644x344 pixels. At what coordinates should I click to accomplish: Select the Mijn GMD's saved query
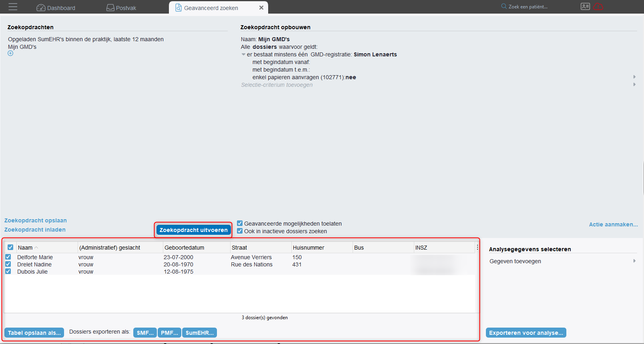pyautogui.click(x=22, y=47)
